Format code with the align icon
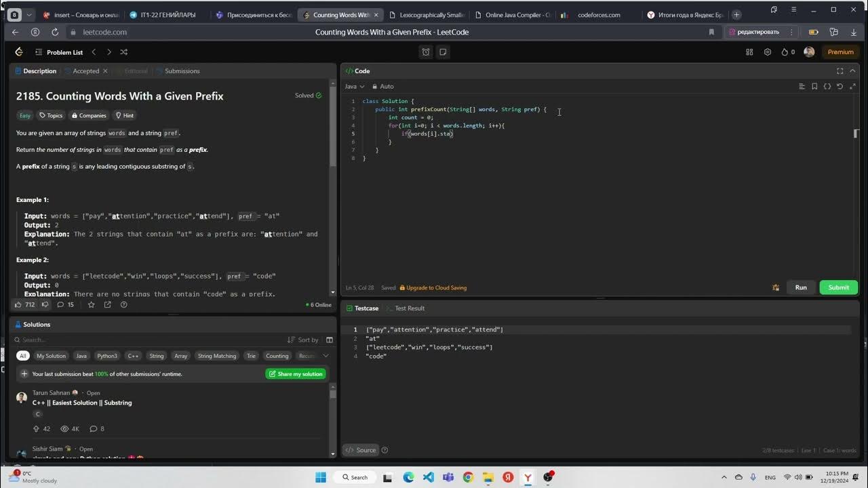 (802, 87)
